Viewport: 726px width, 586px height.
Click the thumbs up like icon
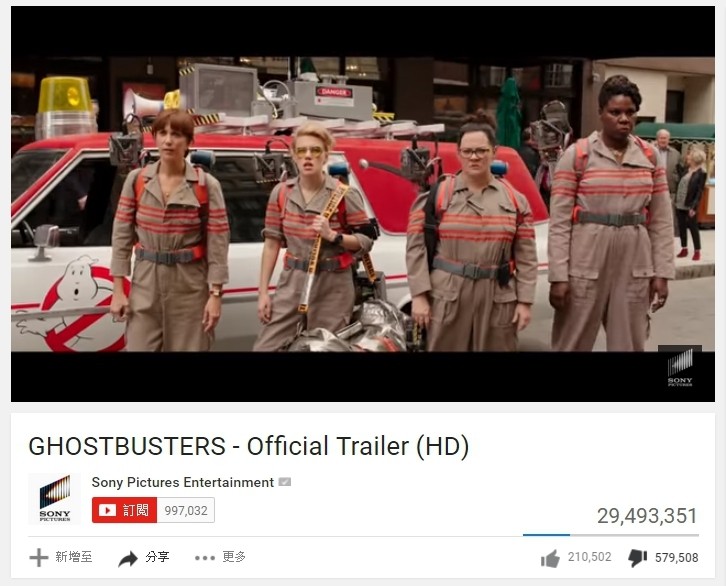[x=550, y=558]
